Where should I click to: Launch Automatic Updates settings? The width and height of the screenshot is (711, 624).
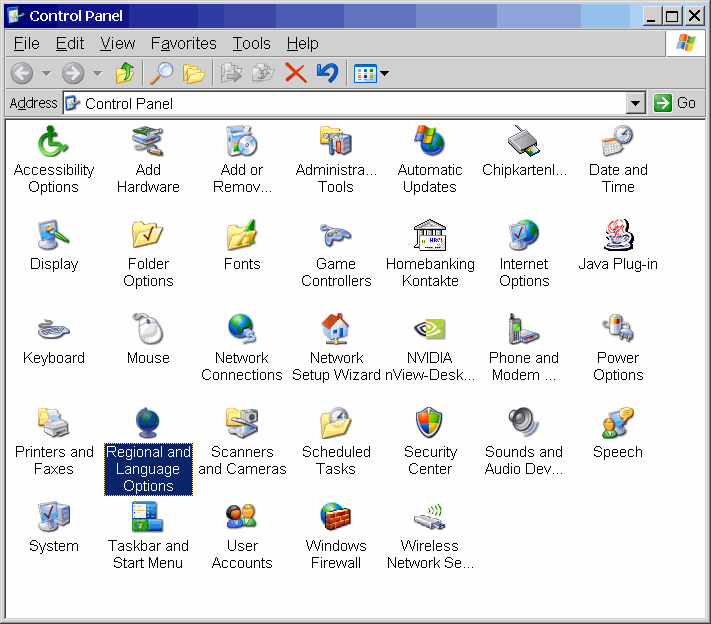pos(430,142)
